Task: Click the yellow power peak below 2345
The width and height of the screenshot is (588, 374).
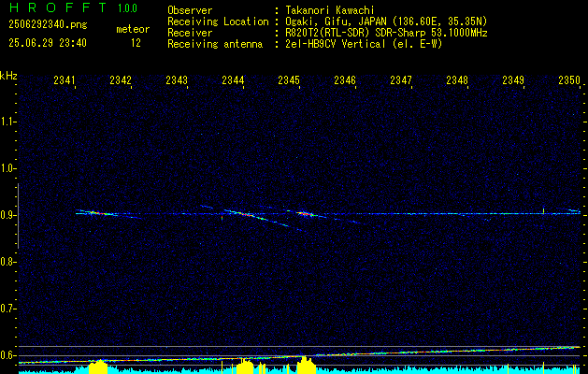Action: point(307,365)
